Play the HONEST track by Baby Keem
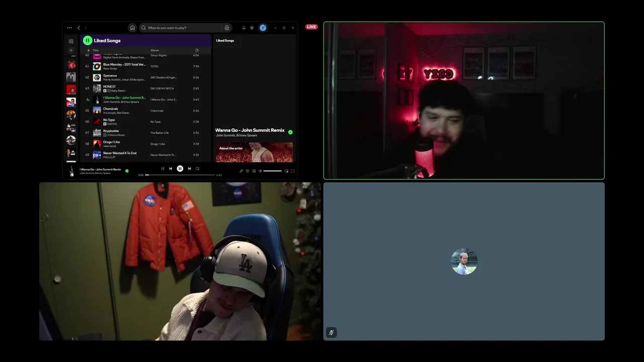This screenshot has height=362, width=644. click(145, 88)
